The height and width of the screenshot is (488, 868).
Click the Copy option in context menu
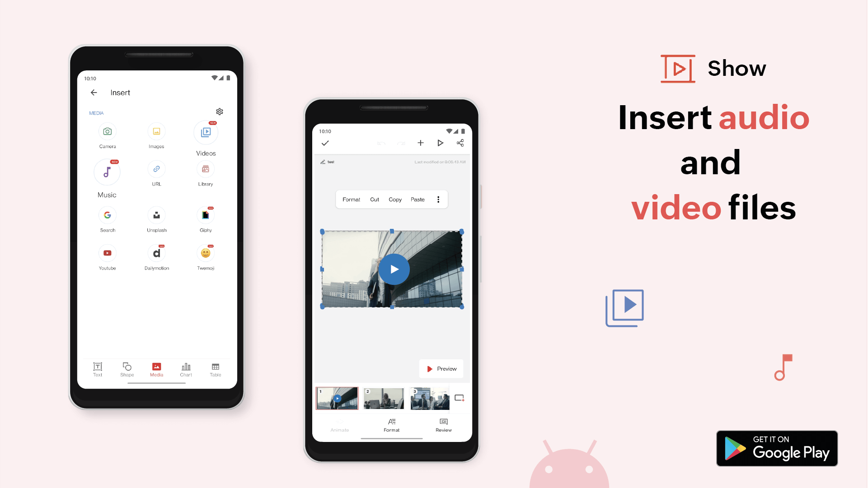(x=394, y=199)
